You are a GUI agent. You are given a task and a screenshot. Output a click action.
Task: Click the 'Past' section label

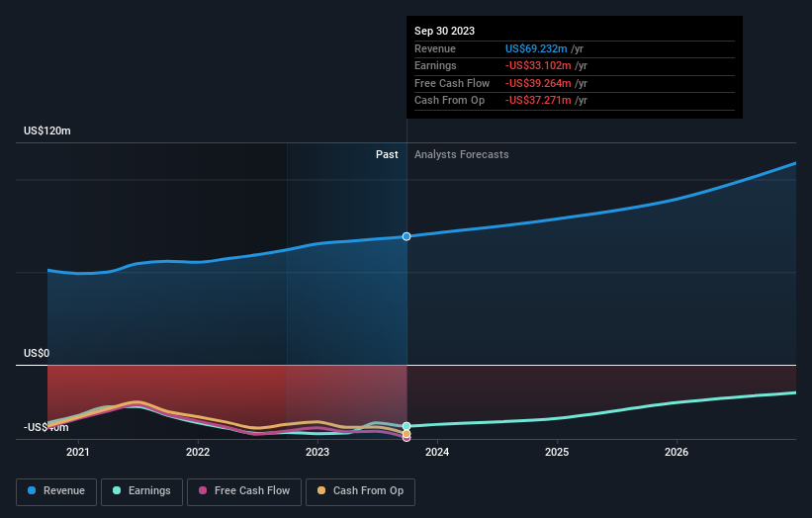point(387,155)
